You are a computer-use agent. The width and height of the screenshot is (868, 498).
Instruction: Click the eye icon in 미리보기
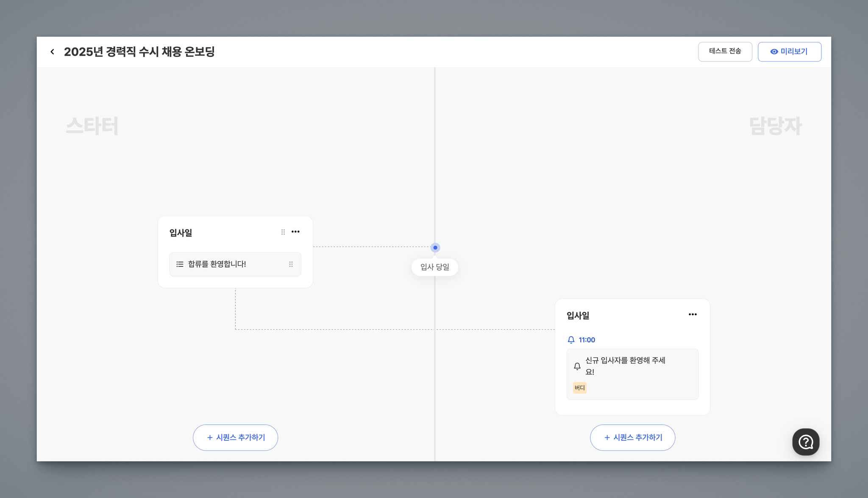coord(774,52)
